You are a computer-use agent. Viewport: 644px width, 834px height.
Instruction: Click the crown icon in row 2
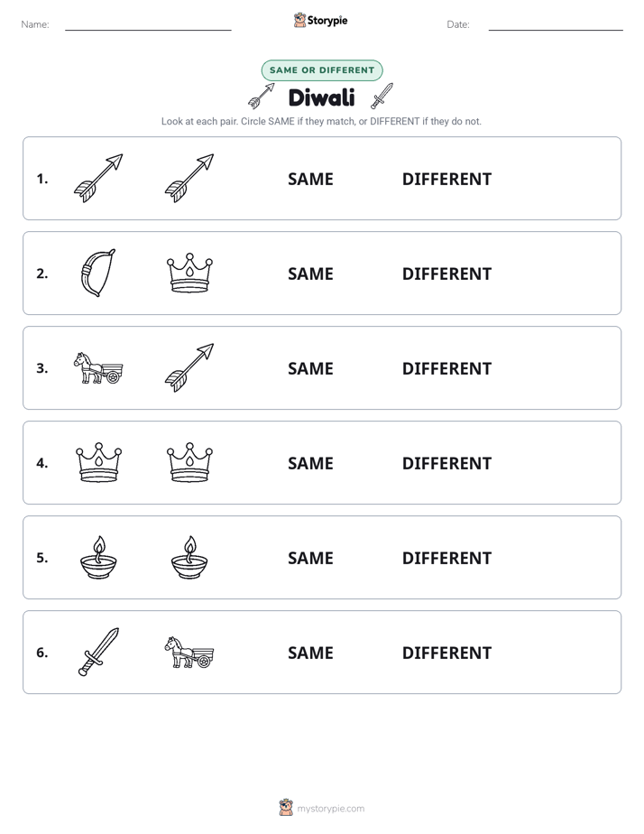189,273
